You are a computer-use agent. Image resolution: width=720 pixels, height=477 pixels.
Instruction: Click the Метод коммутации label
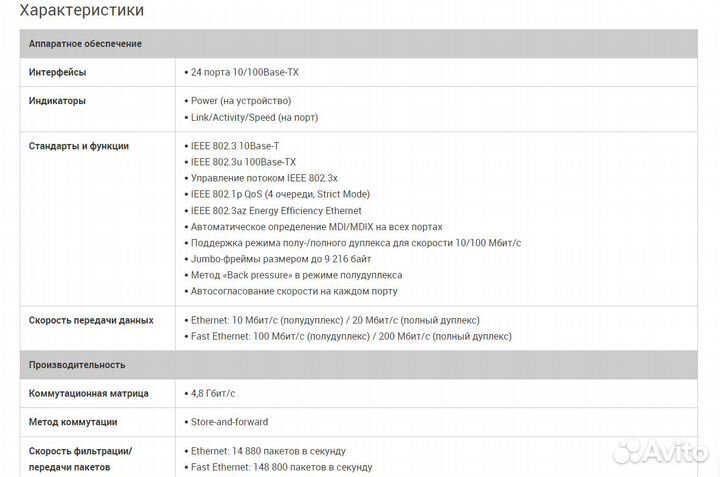coord(73,422)
